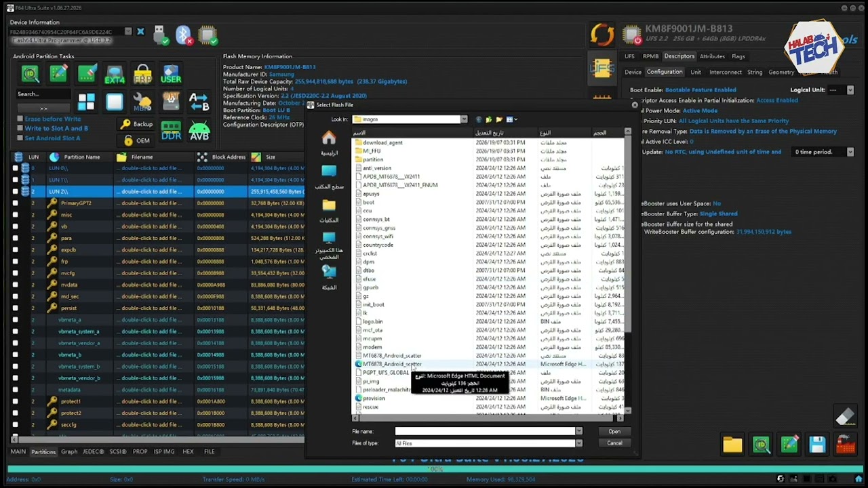This screenshot has width=868, height=488.
Task: Check Set Android Slot A option
Action: click(20, 138)
